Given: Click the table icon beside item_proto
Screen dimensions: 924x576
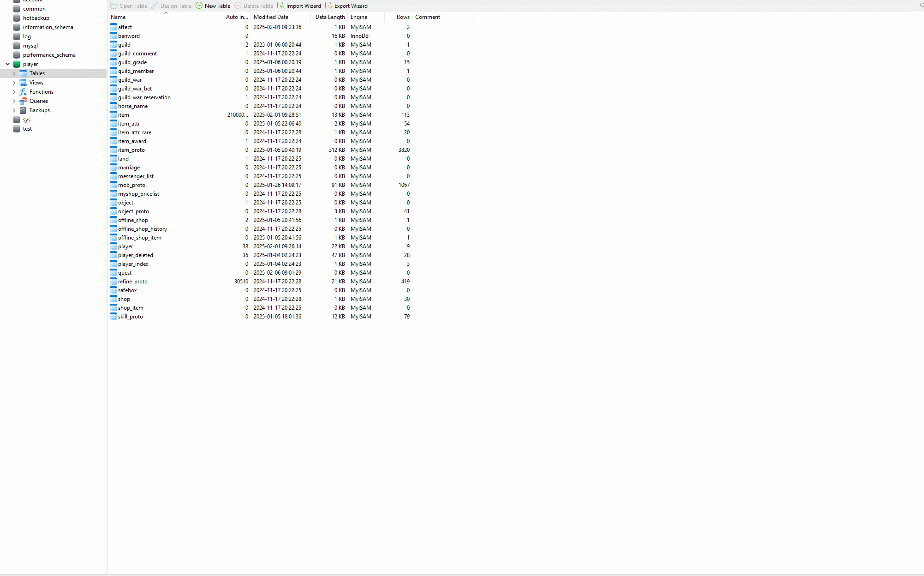Looking at the screenshot, I should point(113,150).
